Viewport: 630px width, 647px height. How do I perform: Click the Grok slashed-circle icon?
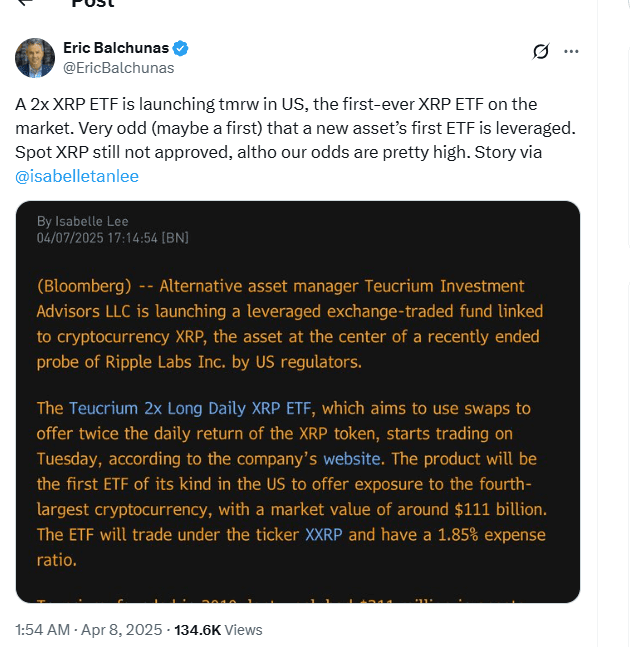pyautogui.click(x=541, y=51)
